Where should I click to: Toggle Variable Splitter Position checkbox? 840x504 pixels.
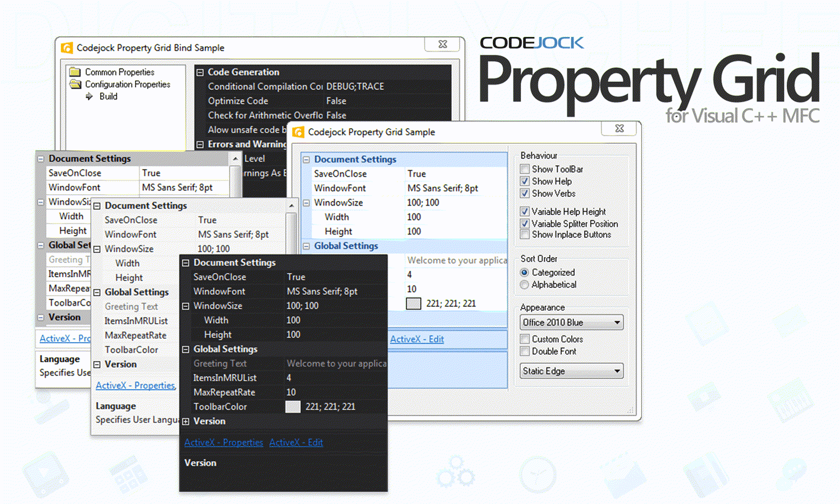point(525,223)
